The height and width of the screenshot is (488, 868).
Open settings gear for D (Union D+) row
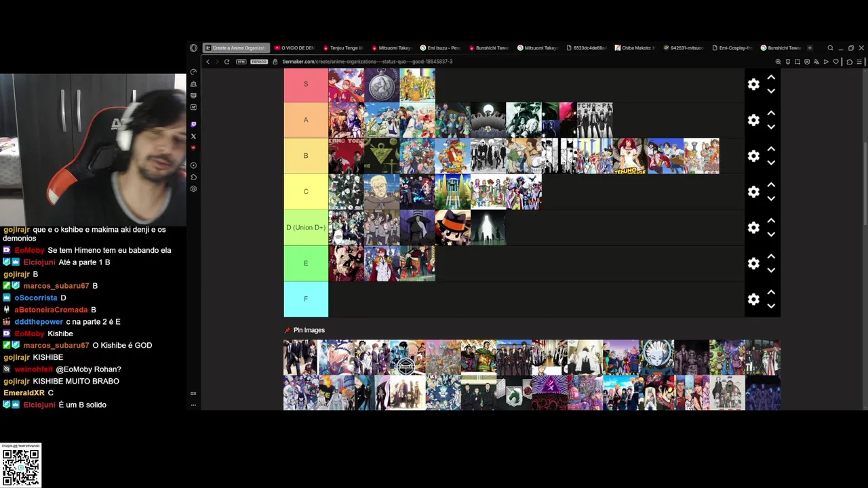pyautogui.click(x=753, y=228)
